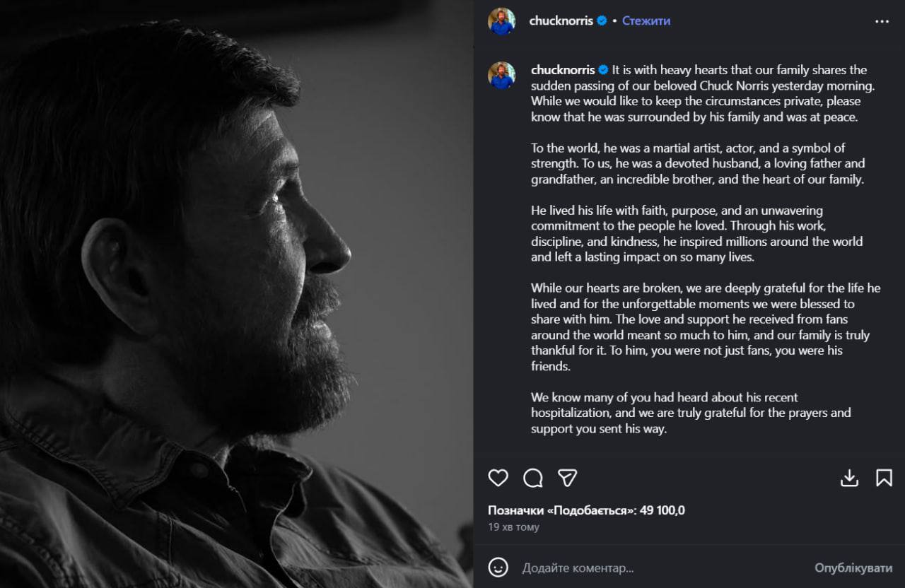Open the chucknorris profile avatar in the header
The height and width of the screenshot is (588, 905).
(501, 21)
